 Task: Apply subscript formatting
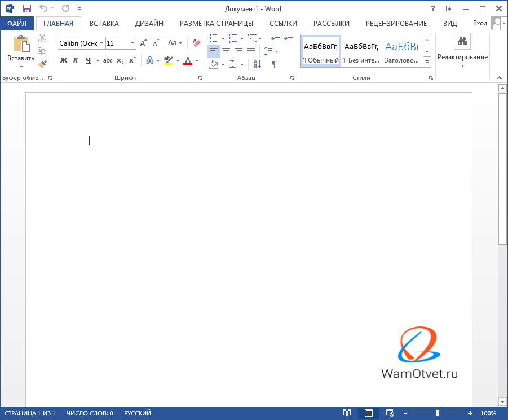coord(120,60)
